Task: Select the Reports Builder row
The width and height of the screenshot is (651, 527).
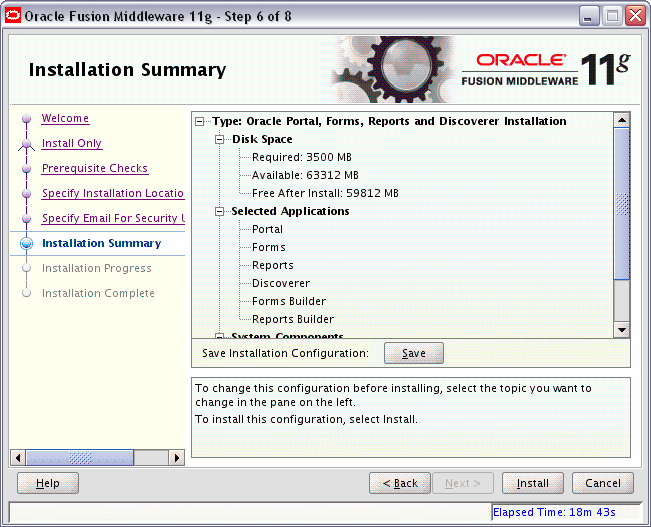Action: [x=293, y=319]
